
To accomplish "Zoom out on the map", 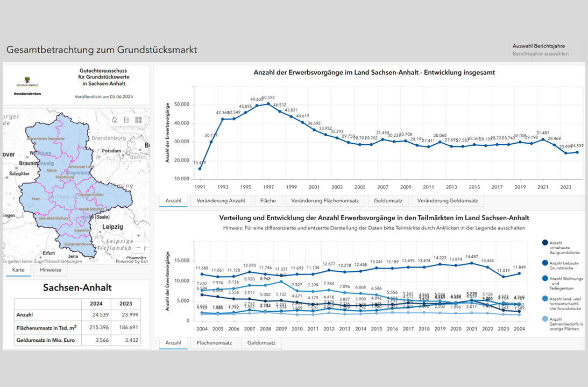I will [139, 248].
